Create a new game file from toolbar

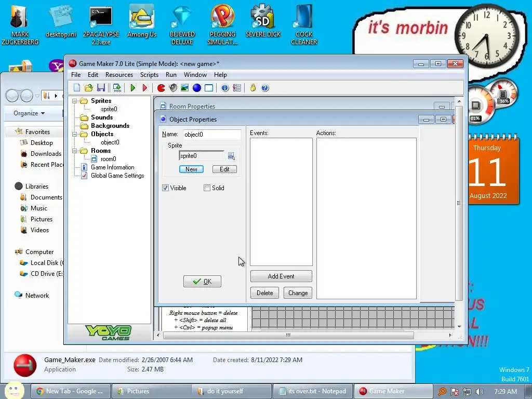click(x=77, y=88)
